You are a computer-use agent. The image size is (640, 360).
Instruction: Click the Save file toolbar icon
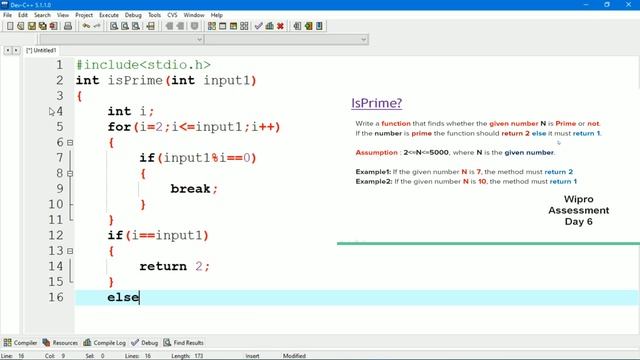[x=31, y=26]
